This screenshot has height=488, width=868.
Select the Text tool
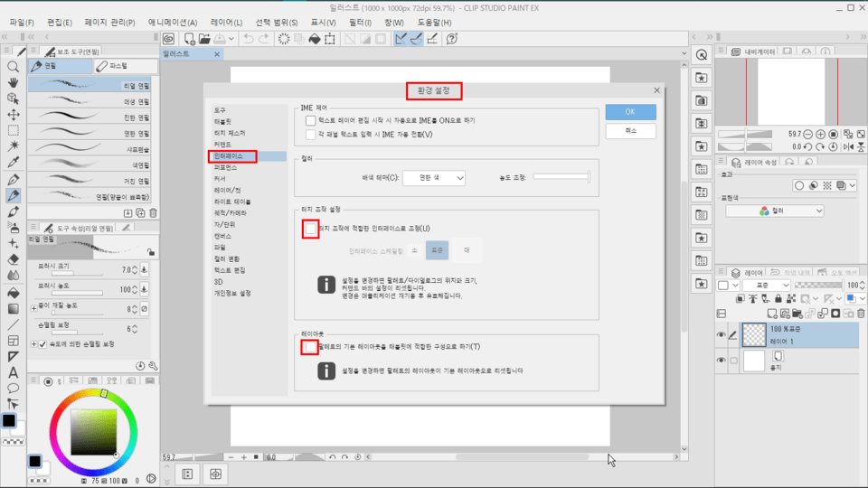[14, 372]
